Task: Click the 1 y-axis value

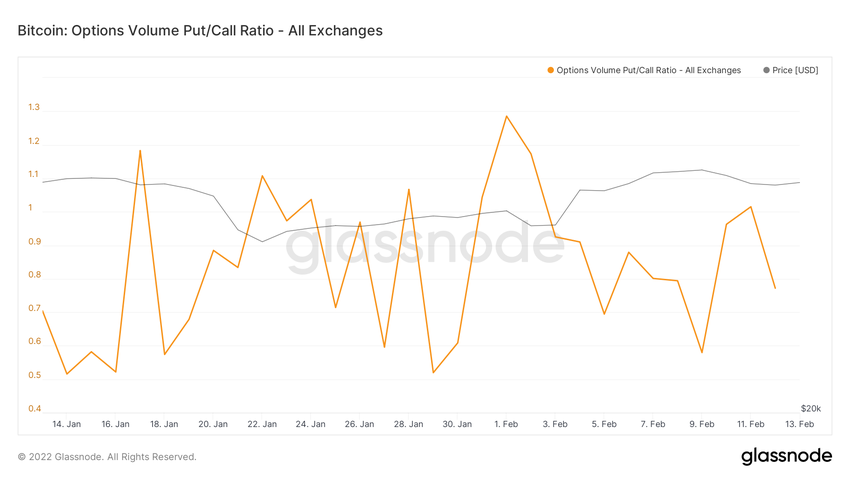Action: [x=30, y=209]
